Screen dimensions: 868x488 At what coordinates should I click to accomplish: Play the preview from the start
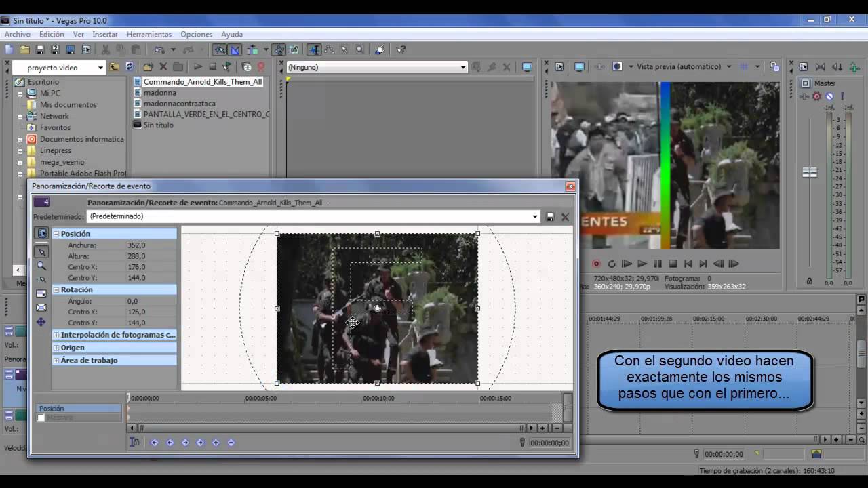pyautogui.click(x=627, y=264)
